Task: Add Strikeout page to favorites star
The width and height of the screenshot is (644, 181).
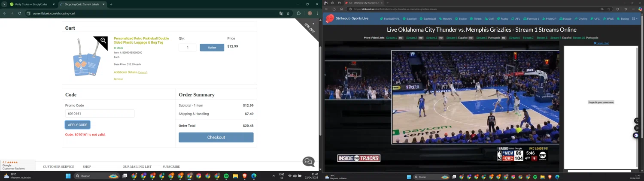Action: 609,9
